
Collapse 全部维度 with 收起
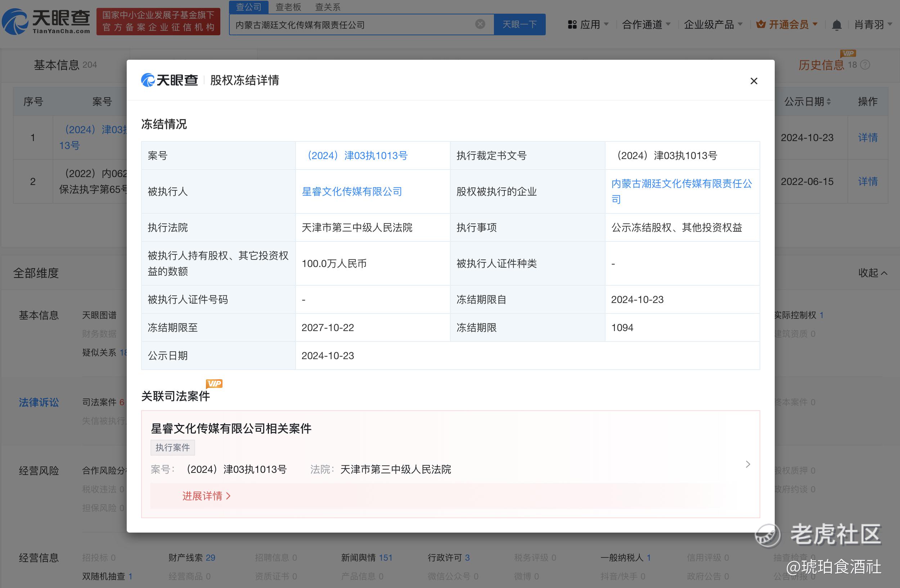coord(872,273)
